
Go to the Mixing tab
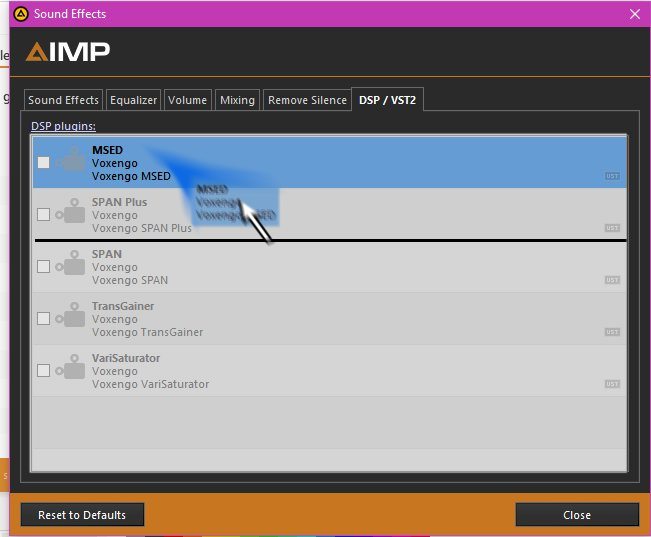tap(237, 100)
